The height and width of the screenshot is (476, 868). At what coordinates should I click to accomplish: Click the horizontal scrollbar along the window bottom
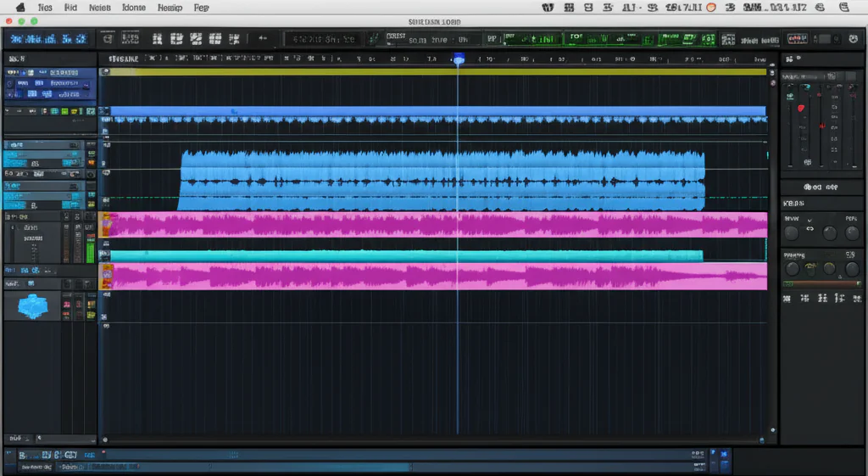[433, 440]
